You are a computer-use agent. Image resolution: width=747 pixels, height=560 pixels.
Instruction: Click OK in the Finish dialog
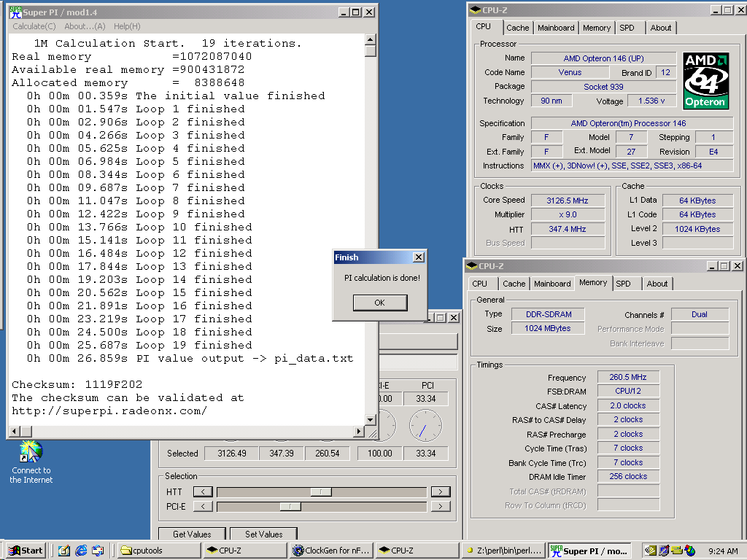pyautogui.click(x=379, y=303)
